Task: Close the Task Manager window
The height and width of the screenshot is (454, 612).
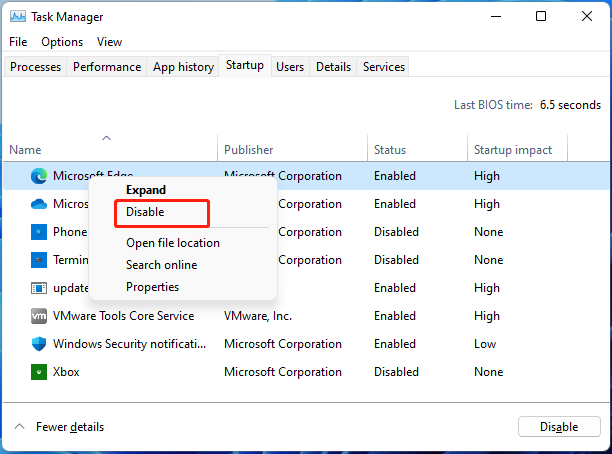Action: [587, 16]
